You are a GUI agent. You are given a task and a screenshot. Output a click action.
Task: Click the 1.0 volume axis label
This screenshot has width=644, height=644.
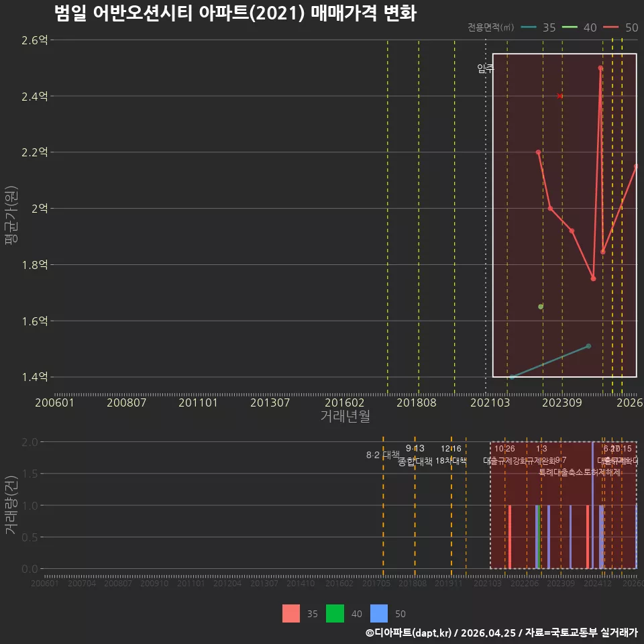[30, 506]
